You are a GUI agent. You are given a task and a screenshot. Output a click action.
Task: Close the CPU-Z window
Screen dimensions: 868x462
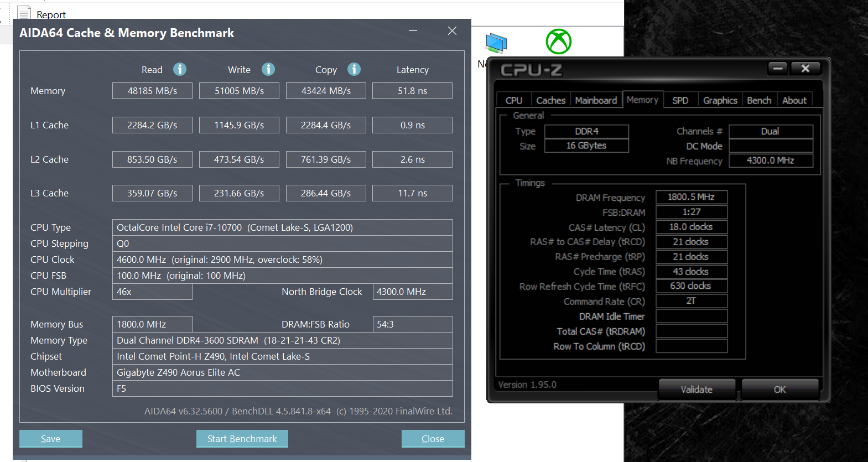[805, 69]
